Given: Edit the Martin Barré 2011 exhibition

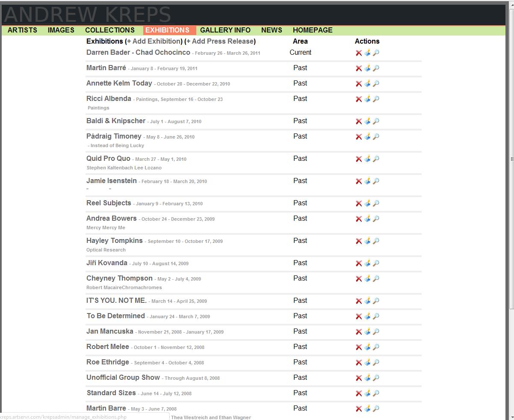Looking at the screenshot, I should click(x=367, y=68).
